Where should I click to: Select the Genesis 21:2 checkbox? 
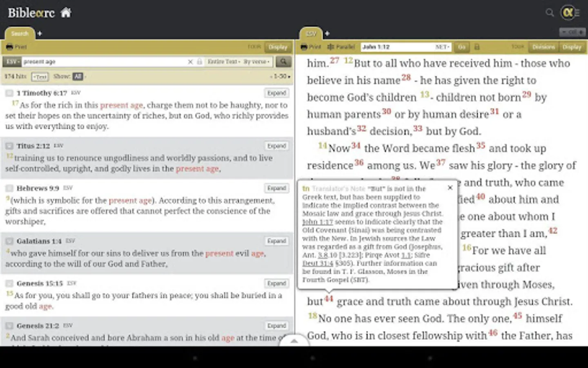(x=9, y=326)
